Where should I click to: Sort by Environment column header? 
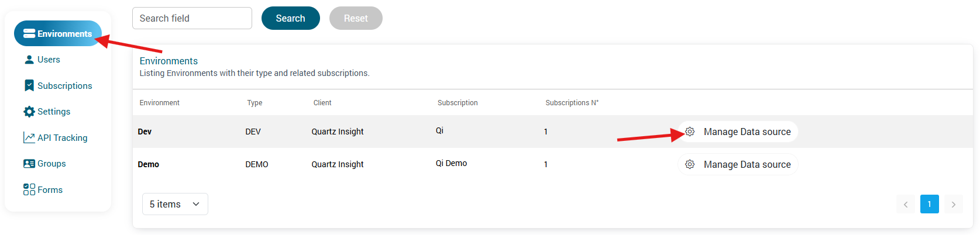tap(160, 103)
